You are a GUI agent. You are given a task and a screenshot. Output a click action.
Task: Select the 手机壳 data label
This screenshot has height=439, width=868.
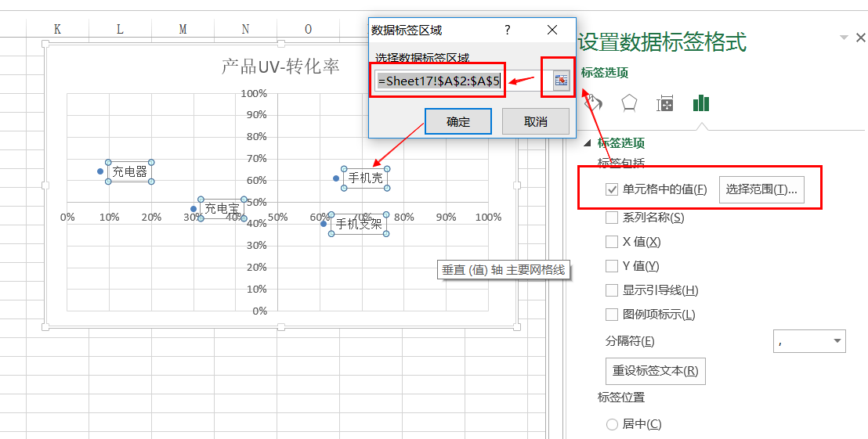tap(365, 178)
